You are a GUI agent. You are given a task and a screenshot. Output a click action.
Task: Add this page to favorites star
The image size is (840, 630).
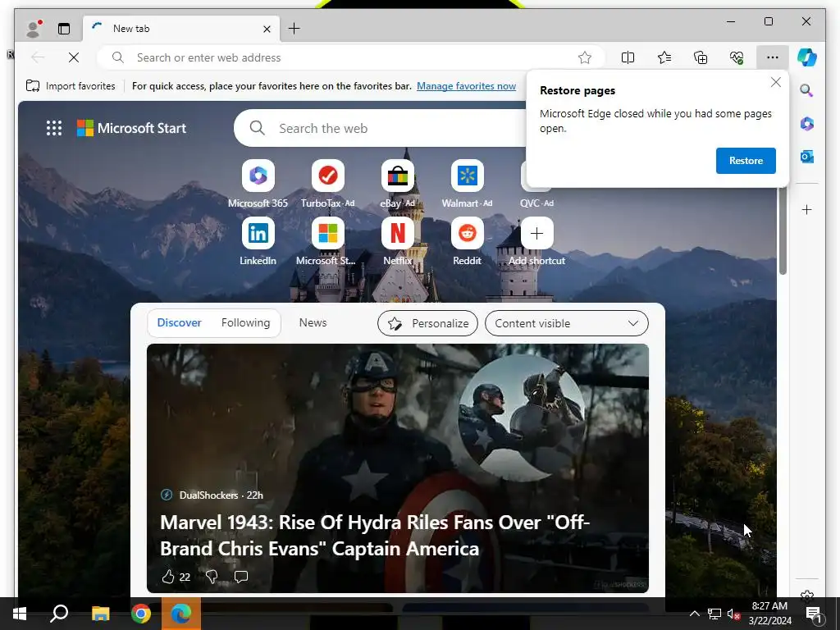point(584,57)
